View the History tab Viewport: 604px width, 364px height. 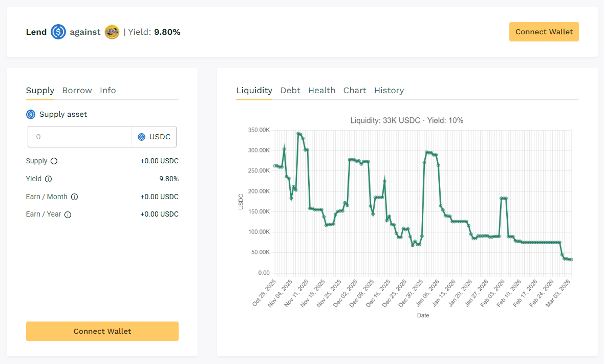pos(389,91)
